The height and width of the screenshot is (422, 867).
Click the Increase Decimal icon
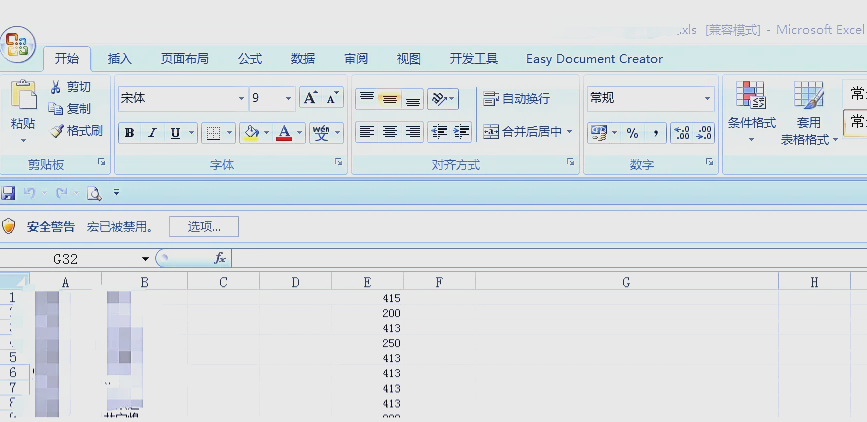pos(682,133)
